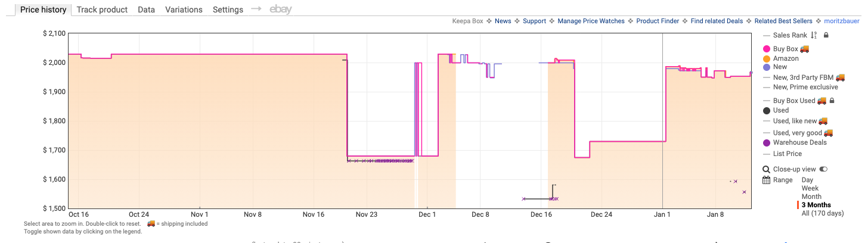Toggle the pink Buy Box color dot
868x243 pixels.
(x=767, y=49)
